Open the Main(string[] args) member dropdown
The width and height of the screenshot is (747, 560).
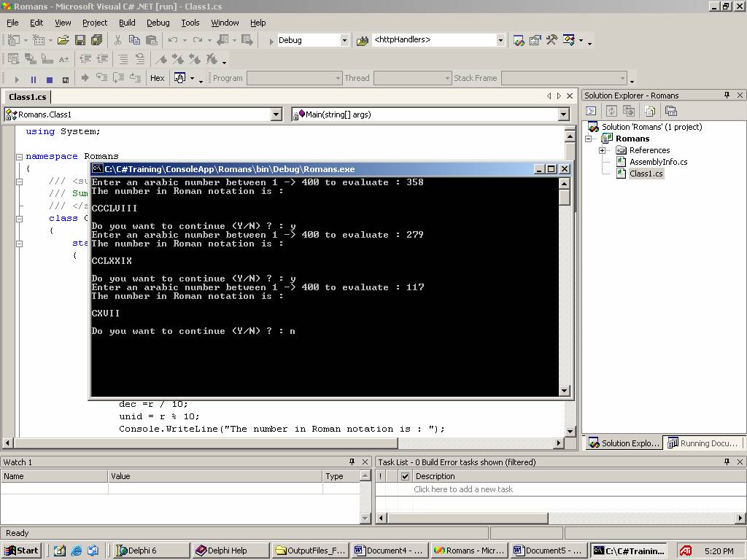[x=563, y=114]
